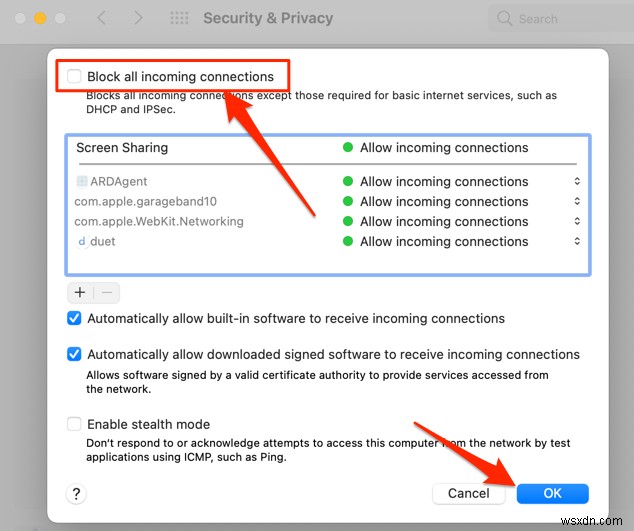The width and height of the screenshot is (634, 531).
Task: Click the plus button to add application
Action: (80, 293)
